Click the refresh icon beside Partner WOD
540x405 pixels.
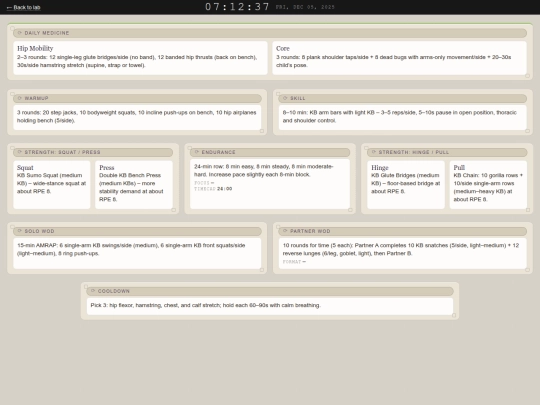point(285,231)
